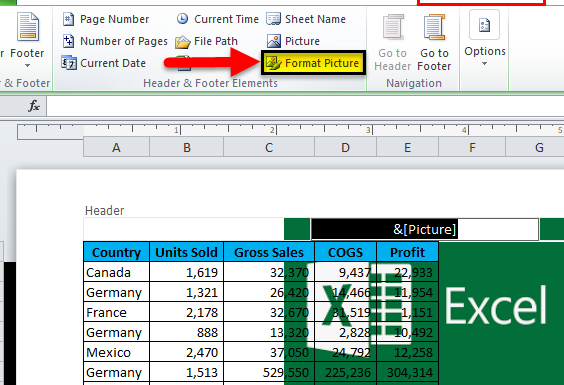This screenshot has width=564, height=385.
Task: Select the cell with value 304,314
Action: pyautogui.click(x=407, y=372)
